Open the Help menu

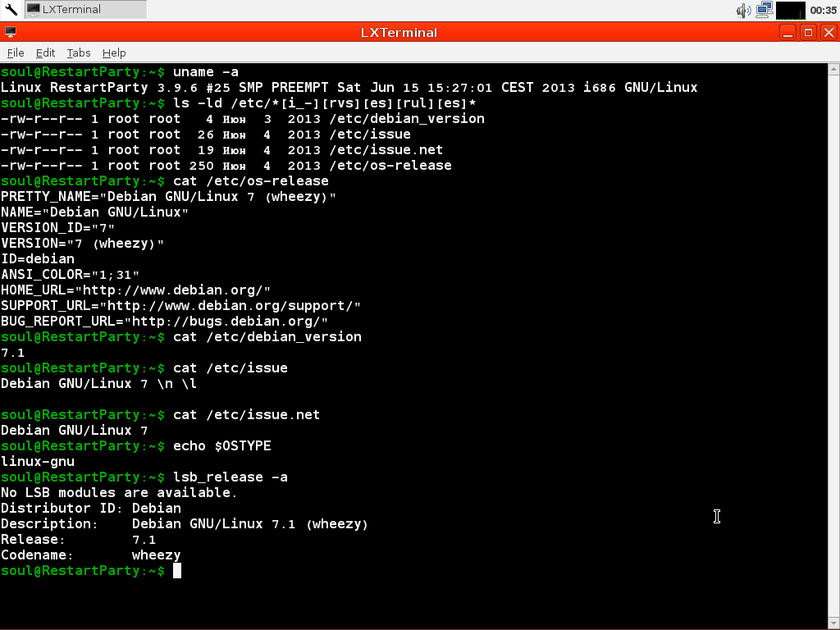(113, 52)
